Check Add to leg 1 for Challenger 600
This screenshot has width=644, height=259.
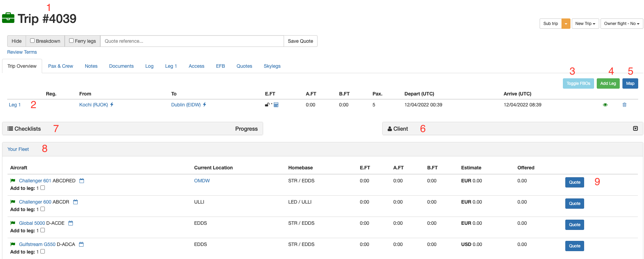[43, 209]
